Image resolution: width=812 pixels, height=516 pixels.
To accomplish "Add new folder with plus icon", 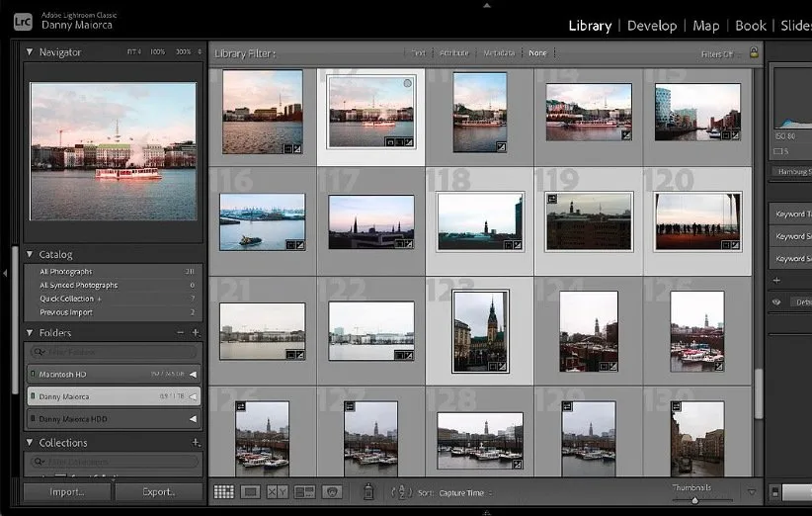I will click(x=196, y=333).
